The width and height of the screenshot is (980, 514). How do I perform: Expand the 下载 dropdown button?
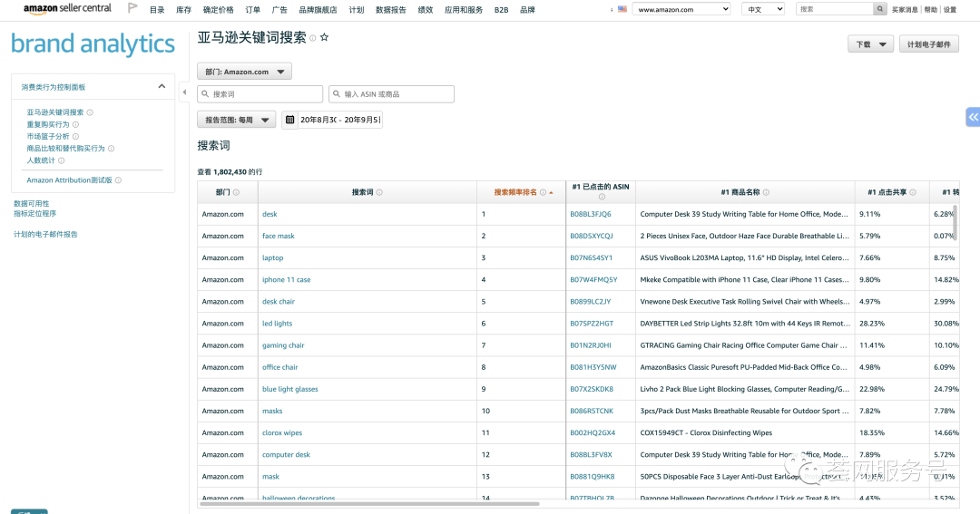pyautogui.click(x=870, y=44)
